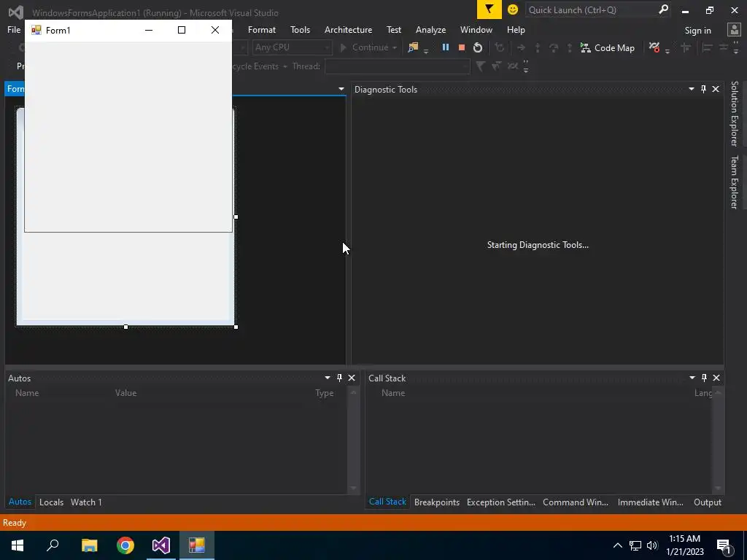Switch to the Breakpoints tab
The image size is (747, 560).
tap(437, 502)
